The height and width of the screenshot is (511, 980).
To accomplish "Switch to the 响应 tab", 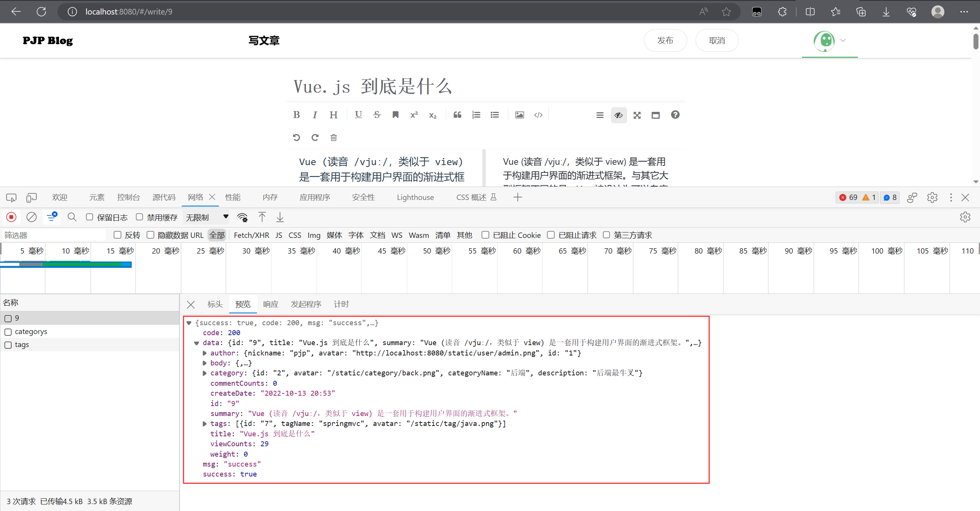I will [x=271, y=304].
